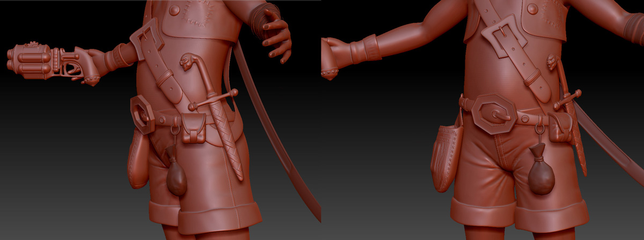Select the right front-view render of the character
Screen dimensions: 644x240
click(x=483, y=120)
